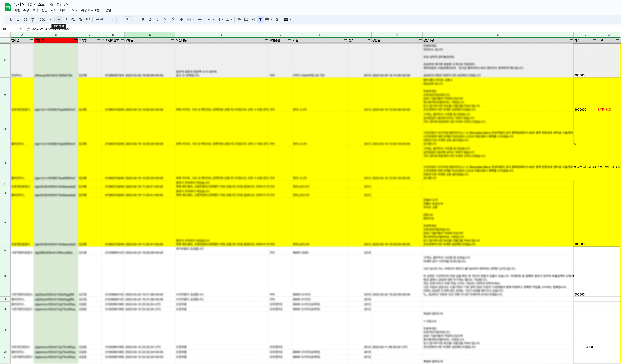
Task: Toggle the filter funnel button
Action: point(260,19)
